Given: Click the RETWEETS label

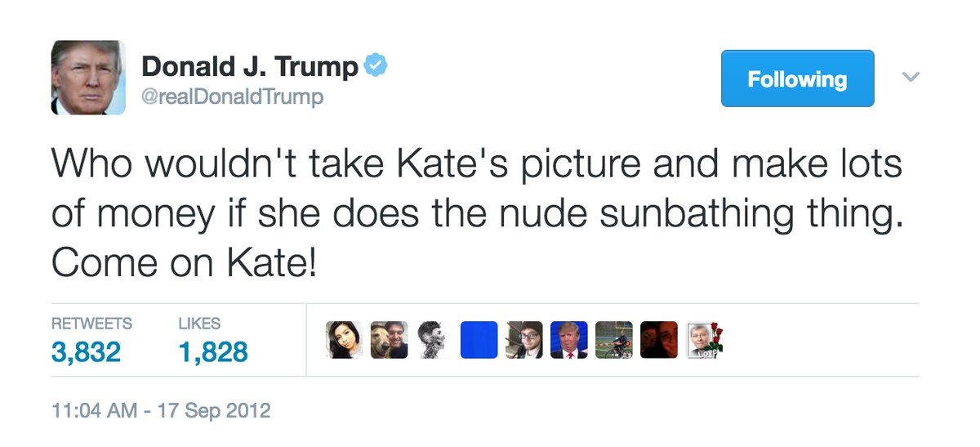Looking at the screenshot, I should point(91,324).
